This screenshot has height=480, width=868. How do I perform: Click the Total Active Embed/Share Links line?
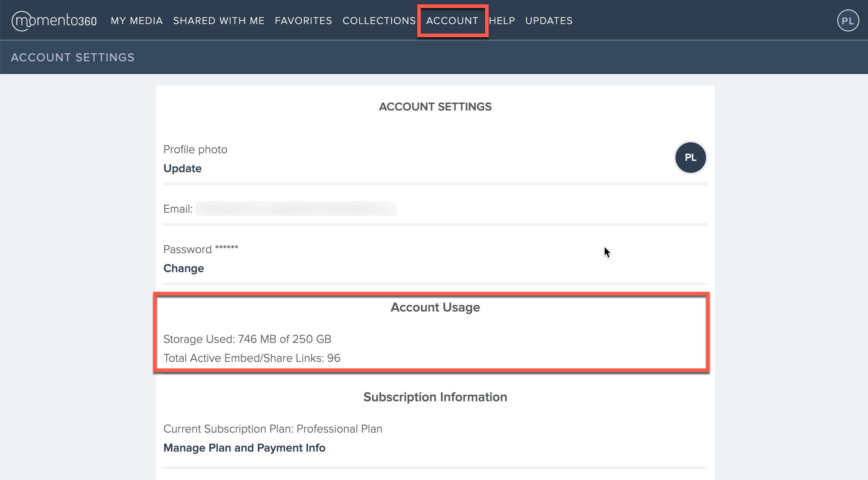click(252, 358)
